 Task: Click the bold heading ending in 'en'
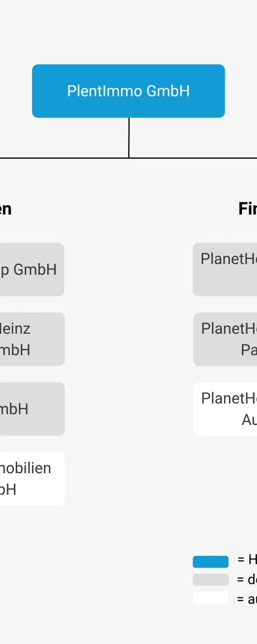[6, 209]
